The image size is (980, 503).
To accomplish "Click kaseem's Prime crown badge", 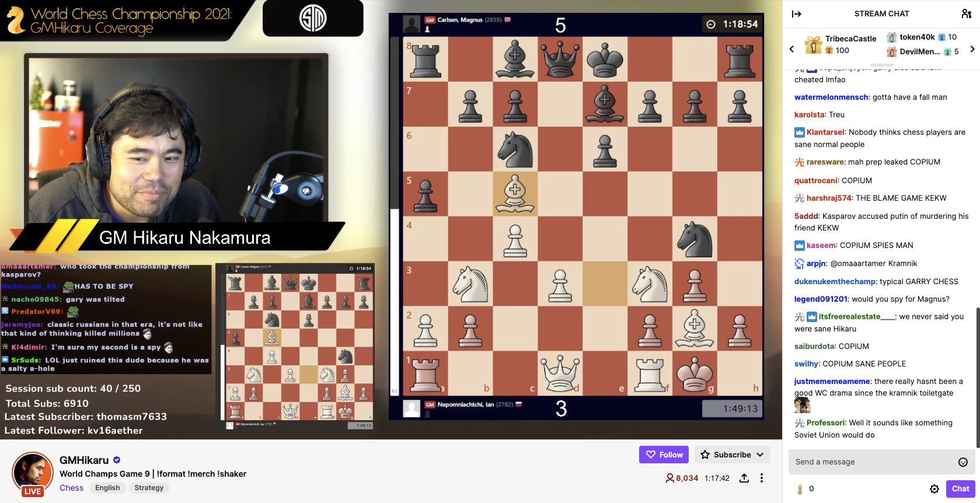I will (x=800, y=246).
